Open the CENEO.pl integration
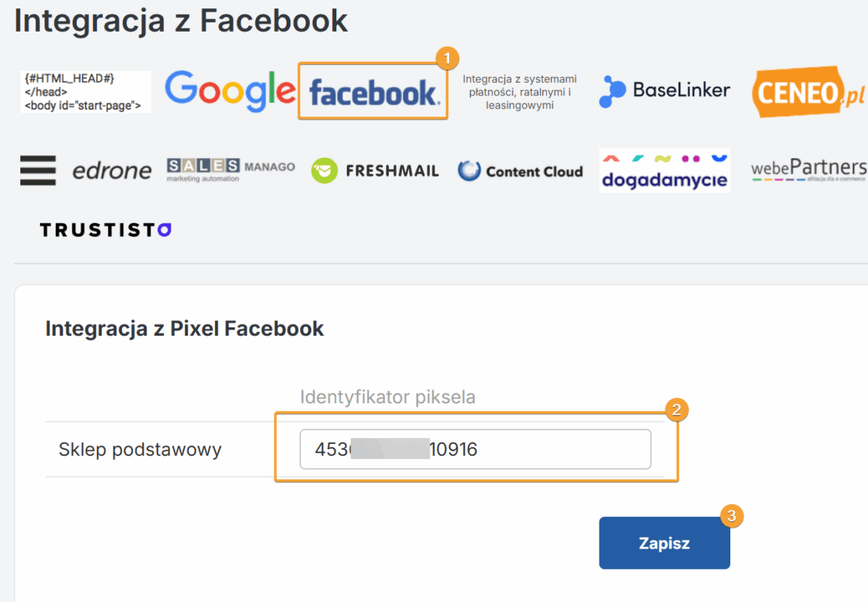868x602 pixels. click(809, 91)
